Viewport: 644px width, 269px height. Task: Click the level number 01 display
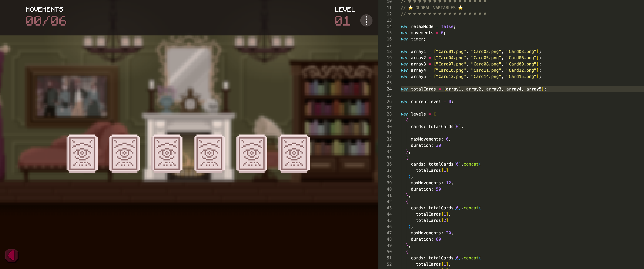(x=342, y=21)
